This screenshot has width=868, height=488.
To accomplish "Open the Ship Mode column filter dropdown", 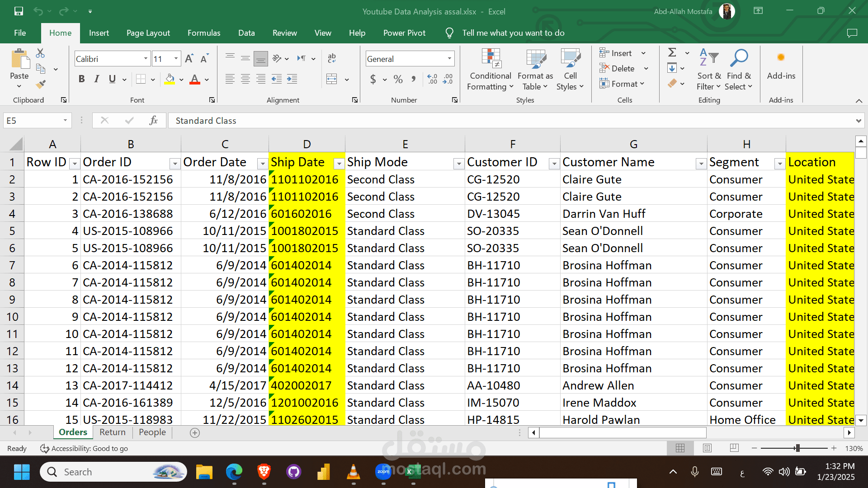I will (458, 164).
